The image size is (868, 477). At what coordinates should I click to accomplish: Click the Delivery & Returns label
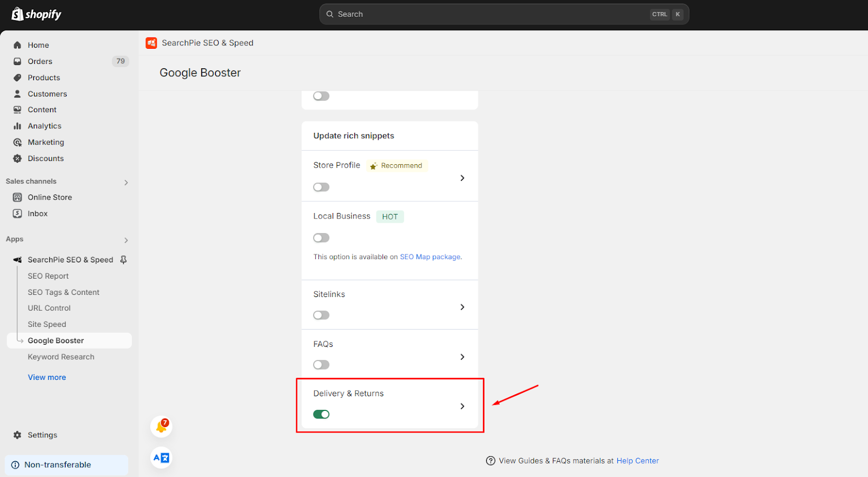(348, 394)
